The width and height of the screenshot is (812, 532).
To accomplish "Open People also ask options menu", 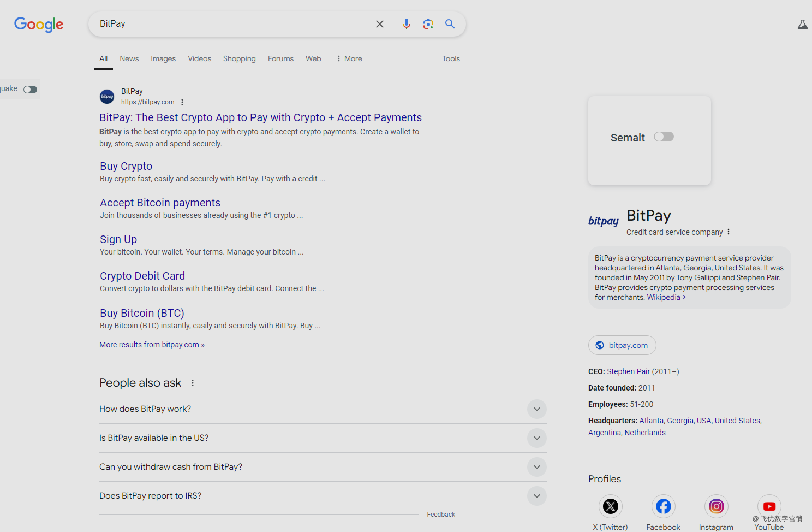I will tap(193, 383).
